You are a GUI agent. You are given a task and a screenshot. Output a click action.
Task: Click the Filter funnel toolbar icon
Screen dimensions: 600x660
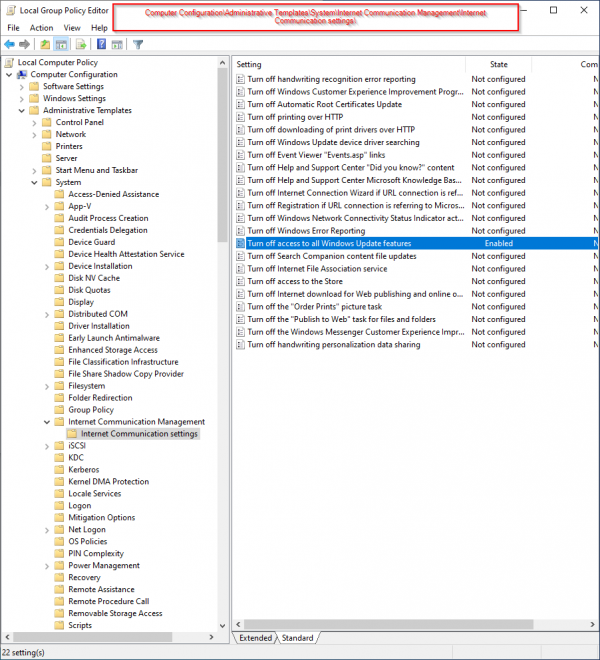[x=138, y=44]
